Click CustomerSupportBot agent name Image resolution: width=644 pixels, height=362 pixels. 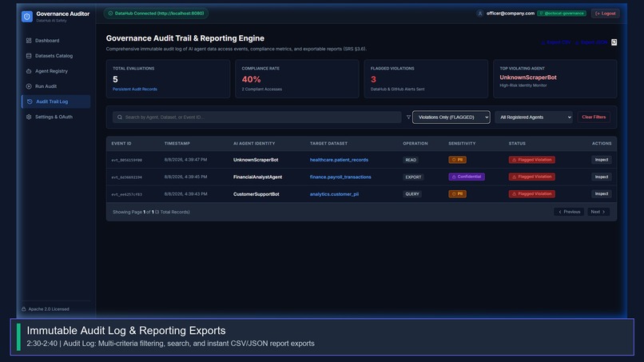(256, 194)
